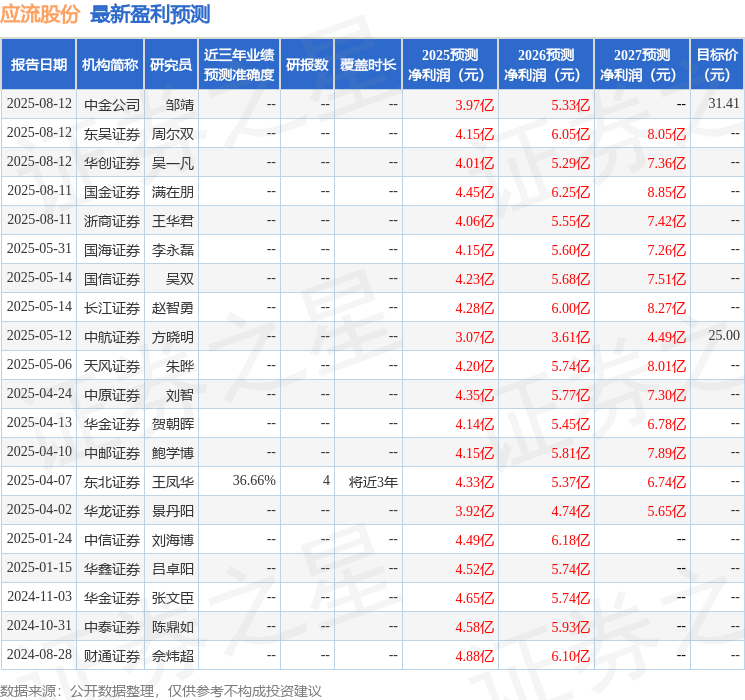Sort by the 报告日期 column header
Viewport: 745px width, 700px height.
click(39, 65)
